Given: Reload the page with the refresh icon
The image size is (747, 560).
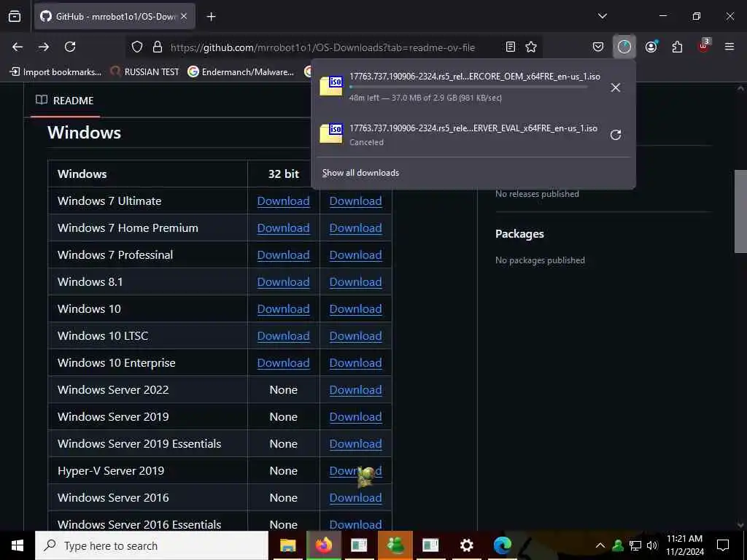Looking at the screenshot, I should tap(70, 47).
